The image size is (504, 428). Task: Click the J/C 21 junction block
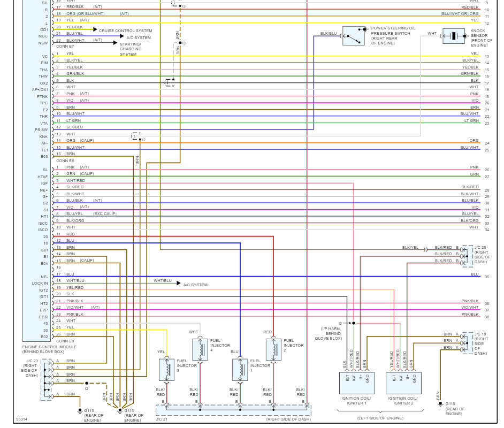coord(233,410)
